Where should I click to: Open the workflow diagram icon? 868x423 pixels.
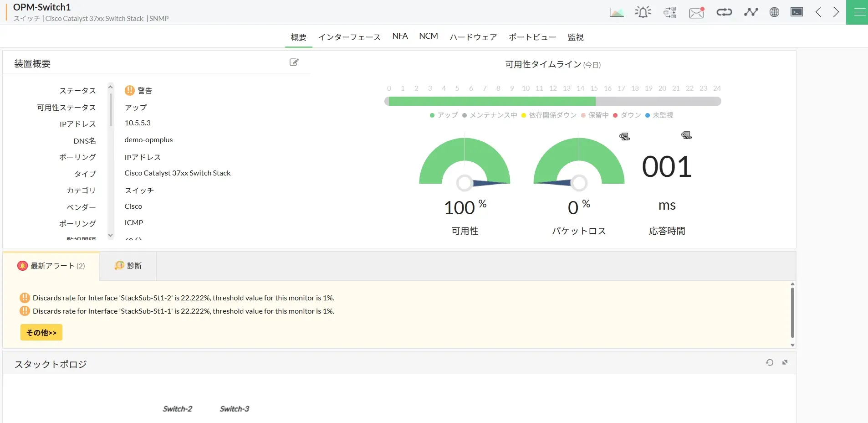[x=670, y=12]
